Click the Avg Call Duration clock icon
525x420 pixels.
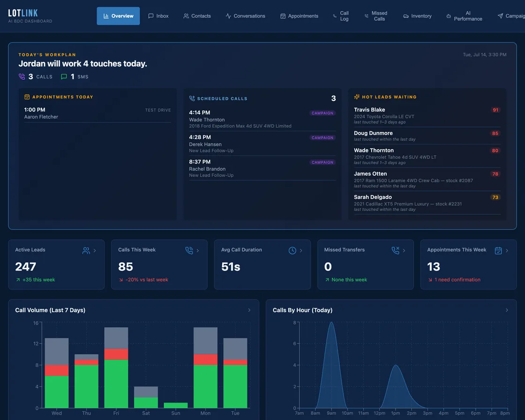[292, 250]
